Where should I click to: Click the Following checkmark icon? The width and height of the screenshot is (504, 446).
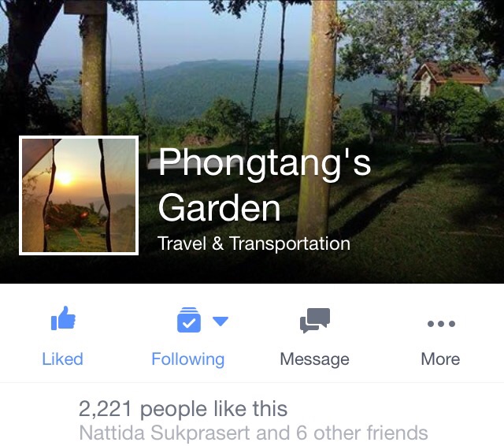[x=189, y=320]
